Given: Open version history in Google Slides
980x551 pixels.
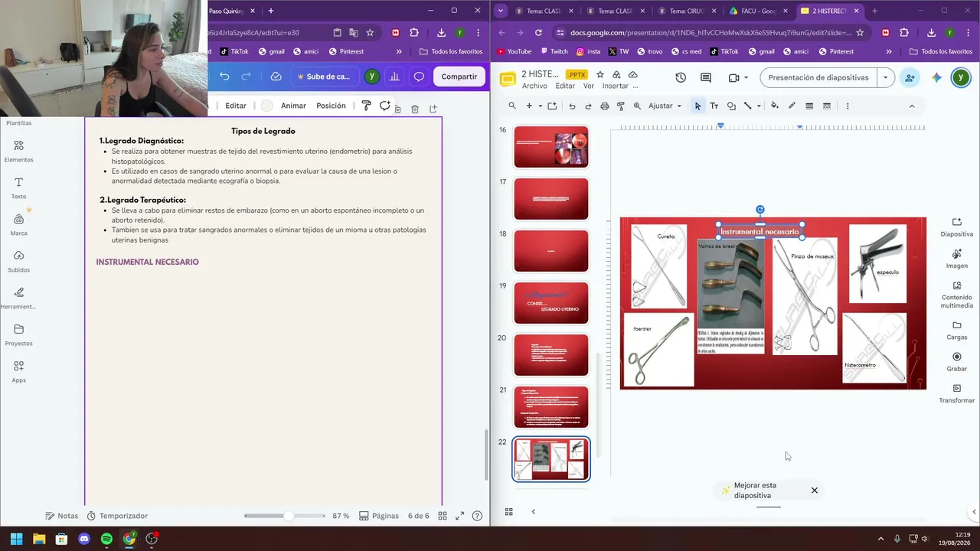Looking at the screenshot, I should pyautogui.click(x=681, y=77).
